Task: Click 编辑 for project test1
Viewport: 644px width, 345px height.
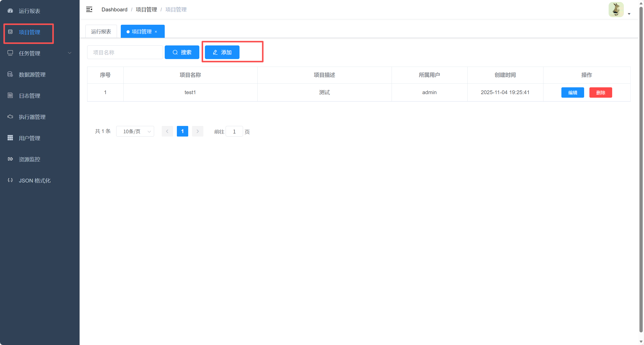Action: (x=572, y=92)
